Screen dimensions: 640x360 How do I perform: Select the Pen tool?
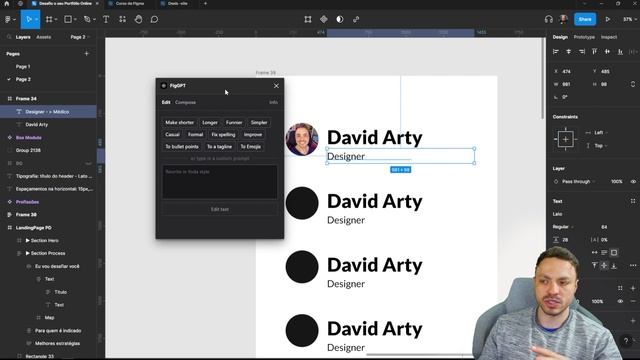(87, 19)
